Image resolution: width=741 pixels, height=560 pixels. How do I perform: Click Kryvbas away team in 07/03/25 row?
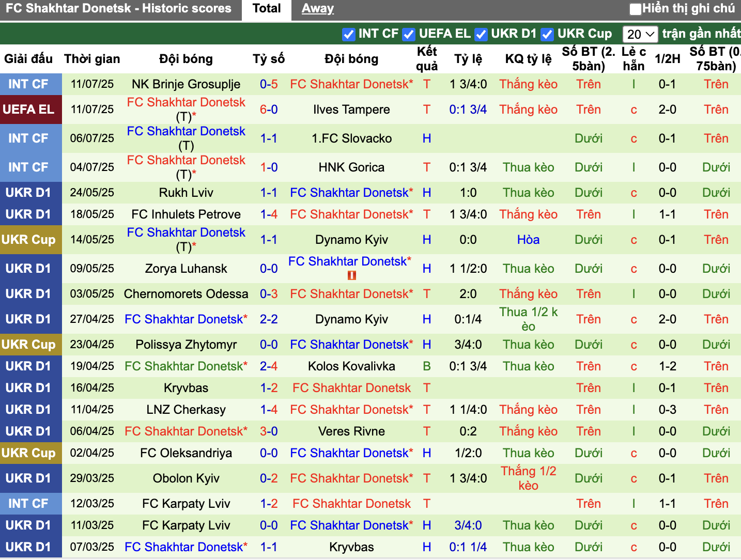click(x=351, y=547)
